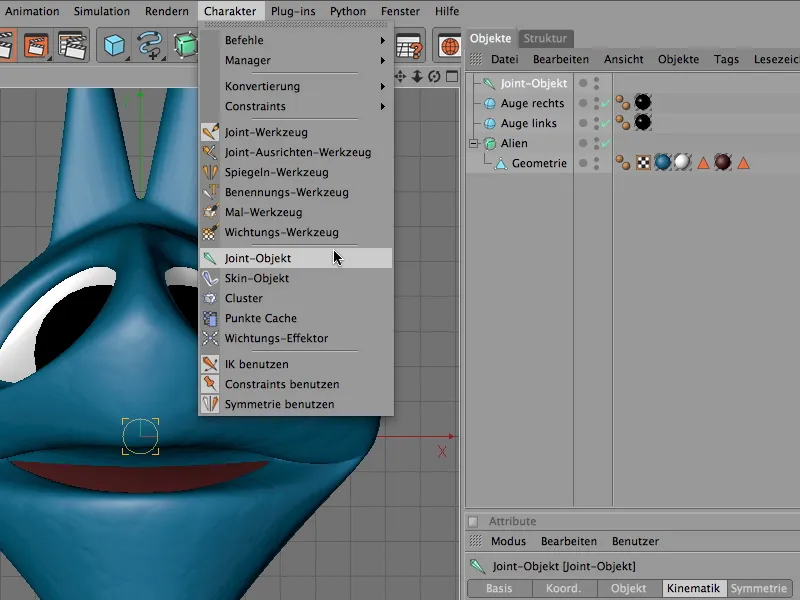The height and width of the screenshot is (600, 800).
Task: Toggle Constraints benutzen option
Action: coord(296,384)
